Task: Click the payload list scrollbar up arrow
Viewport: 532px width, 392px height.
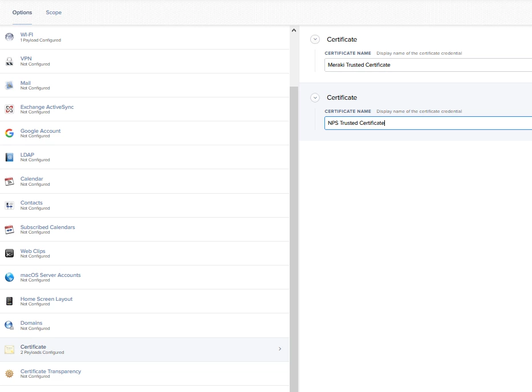Action: (x=294, y=31)
